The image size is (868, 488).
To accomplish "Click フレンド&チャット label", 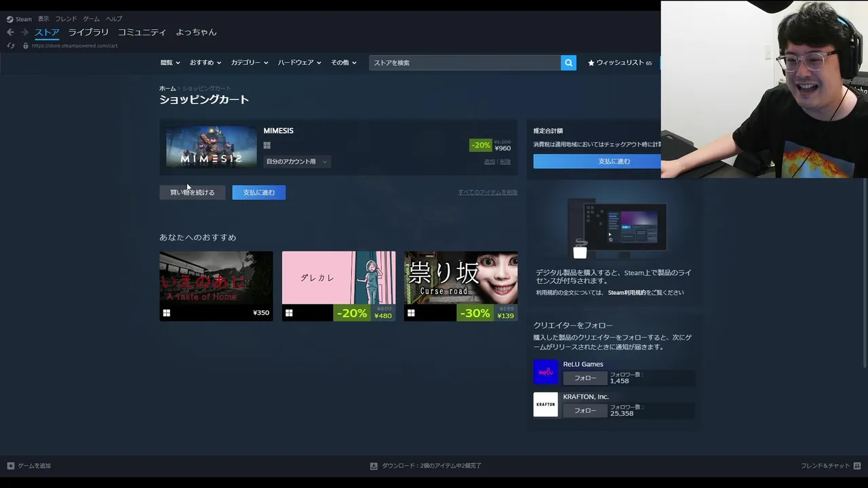I will (x=825, y=466).
